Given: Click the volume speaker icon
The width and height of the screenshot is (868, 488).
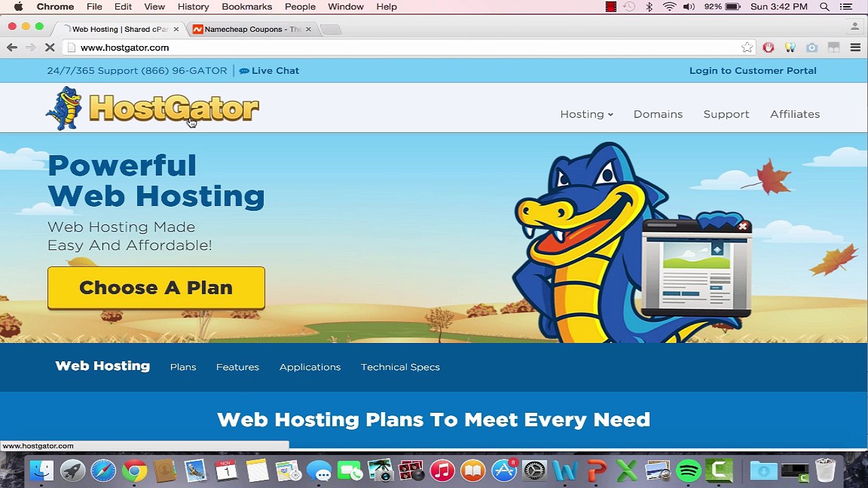Looking at the screenshot, I should (x=689, y=7).
